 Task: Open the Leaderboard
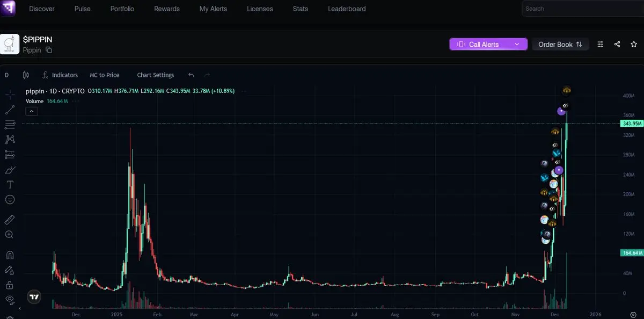click(347, 9)
